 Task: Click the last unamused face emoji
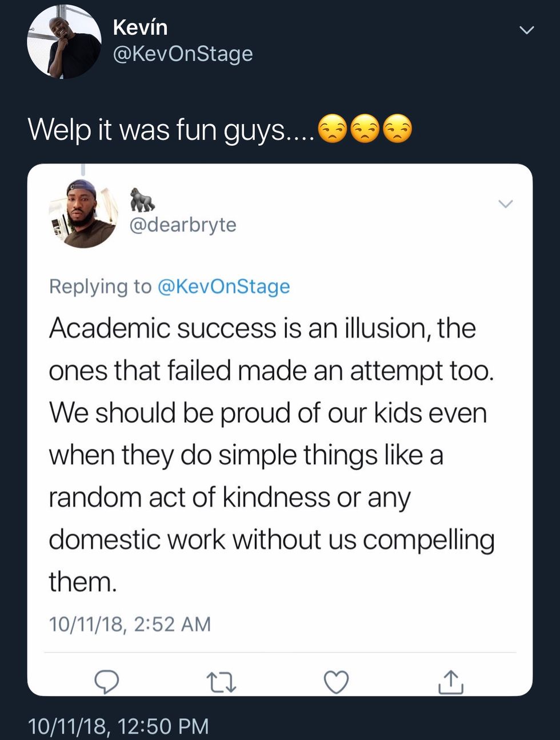click(397, 129)
